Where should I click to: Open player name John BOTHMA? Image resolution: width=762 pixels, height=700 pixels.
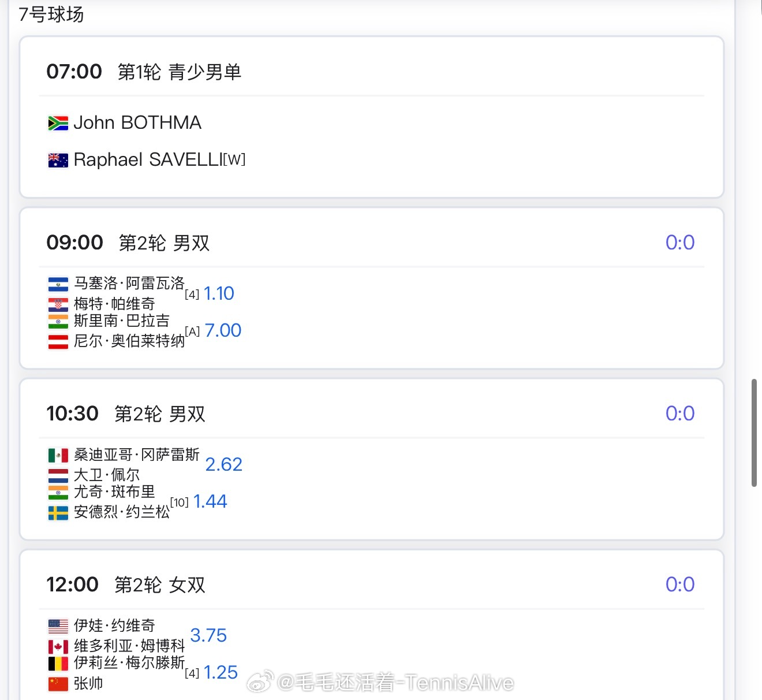click(x=137, y=122)
